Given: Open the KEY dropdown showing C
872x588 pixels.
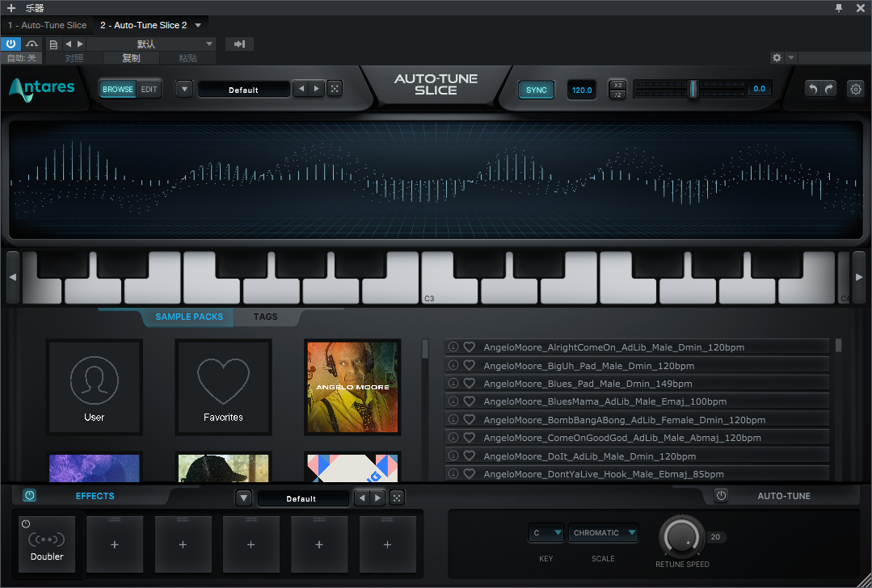Looking at the screenshot, I should click(x=546, y=532).
